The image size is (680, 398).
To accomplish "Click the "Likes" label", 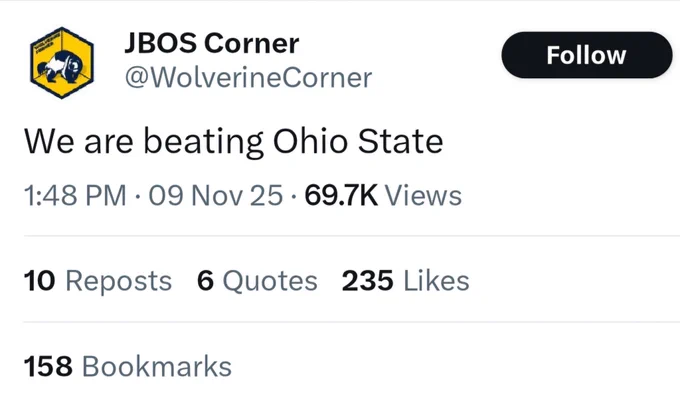I will [436, 281].
